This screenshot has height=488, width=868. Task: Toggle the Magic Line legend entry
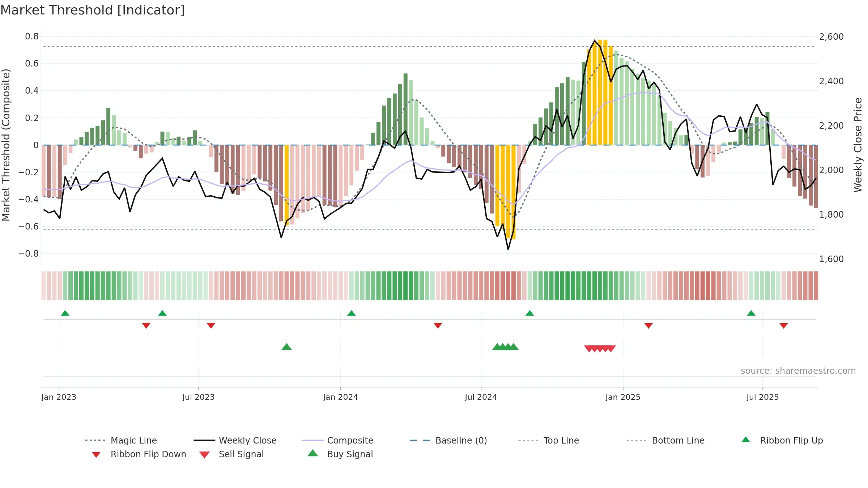click(121, 440)
